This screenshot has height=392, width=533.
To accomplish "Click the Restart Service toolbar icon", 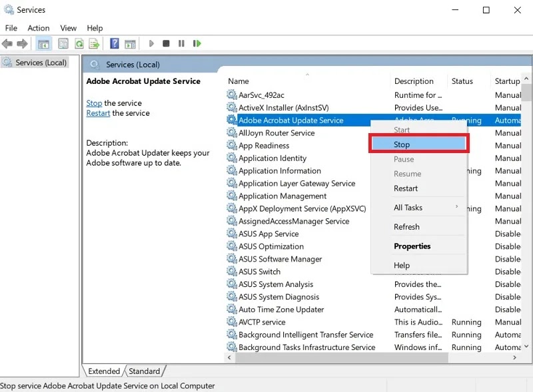I will click(x=197, y=43).
